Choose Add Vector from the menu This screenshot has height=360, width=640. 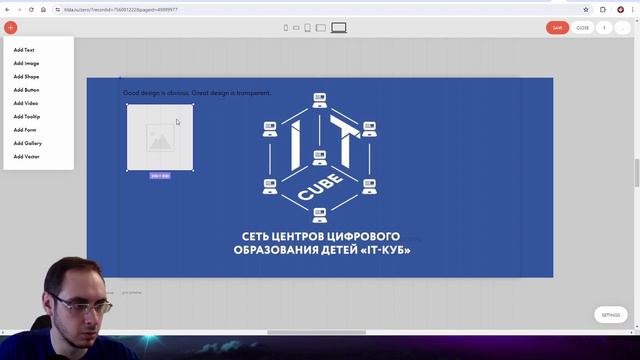(x=26, y=157)
